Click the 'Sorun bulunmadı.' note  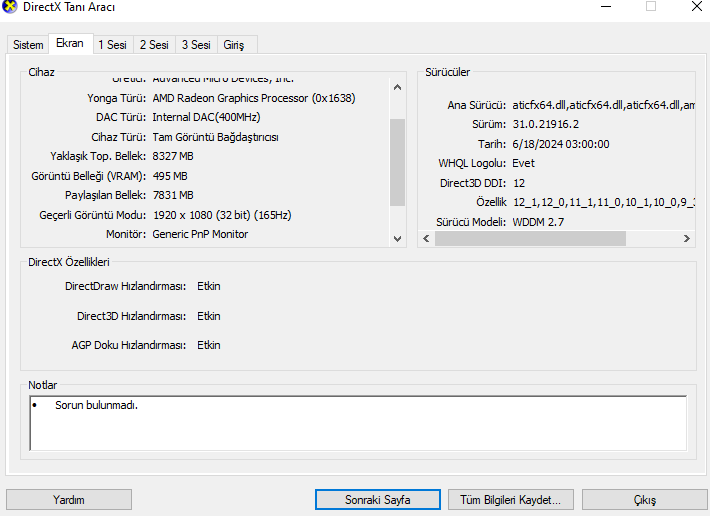(96, 405)
